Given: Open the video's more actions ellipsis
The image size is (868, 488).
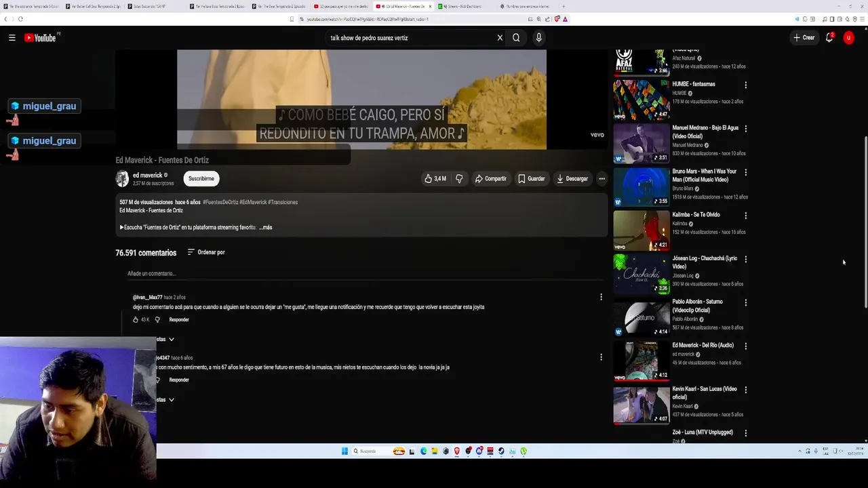Looking at the screenshot, I should click(601, 179).
